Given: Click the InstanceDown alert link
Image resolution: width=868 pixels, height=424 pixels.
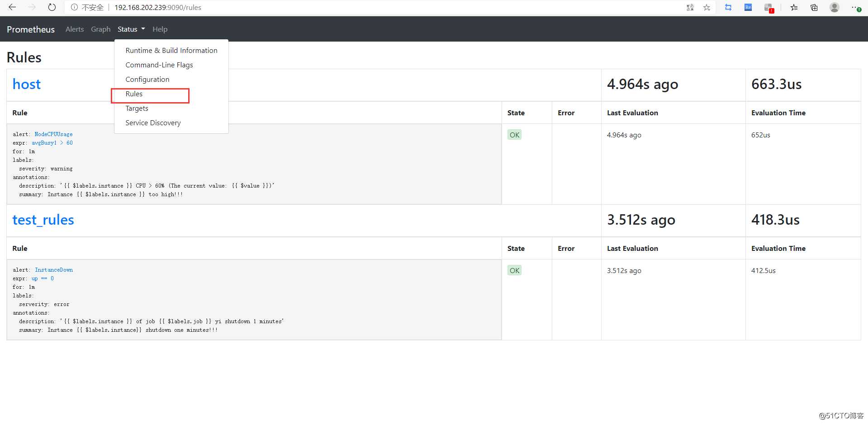Looking at the screenshot, I should tap(54, 270).
